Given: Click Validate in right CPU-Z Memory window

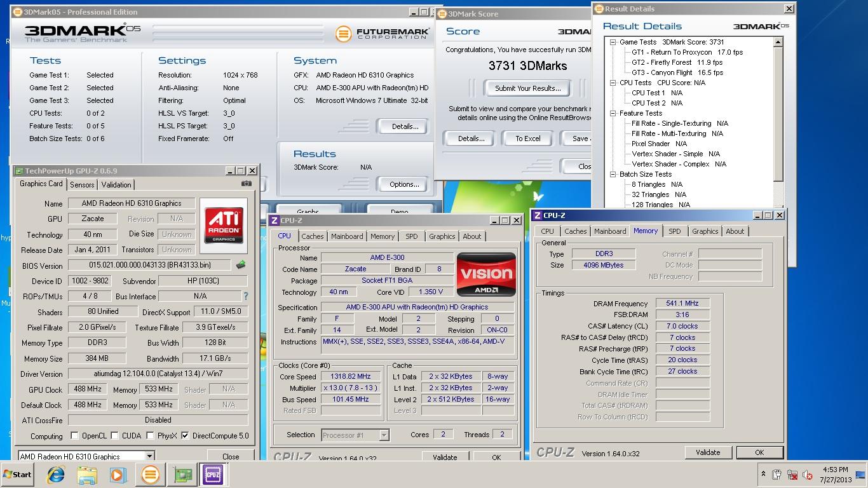Looking at the screenshot, I should (x=708, y=452).
